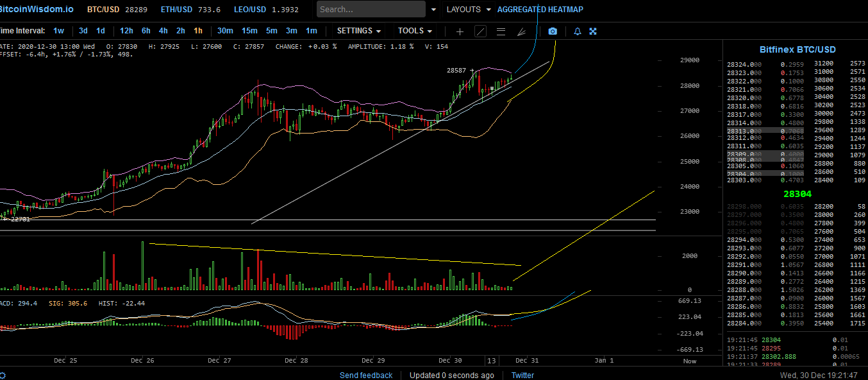Click the Dec 28 date label
The image size is (868, 380).
click(x=296, y=361)
